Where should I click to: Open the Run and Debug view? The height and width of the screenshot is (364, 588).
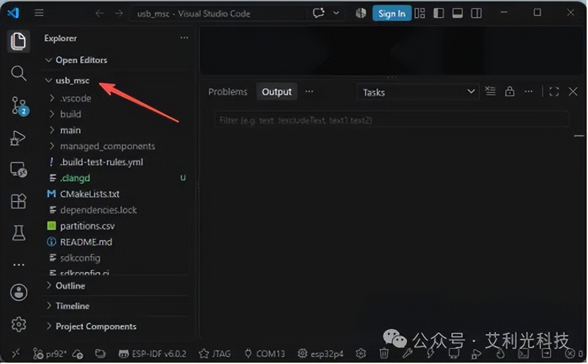pos(18,138)
